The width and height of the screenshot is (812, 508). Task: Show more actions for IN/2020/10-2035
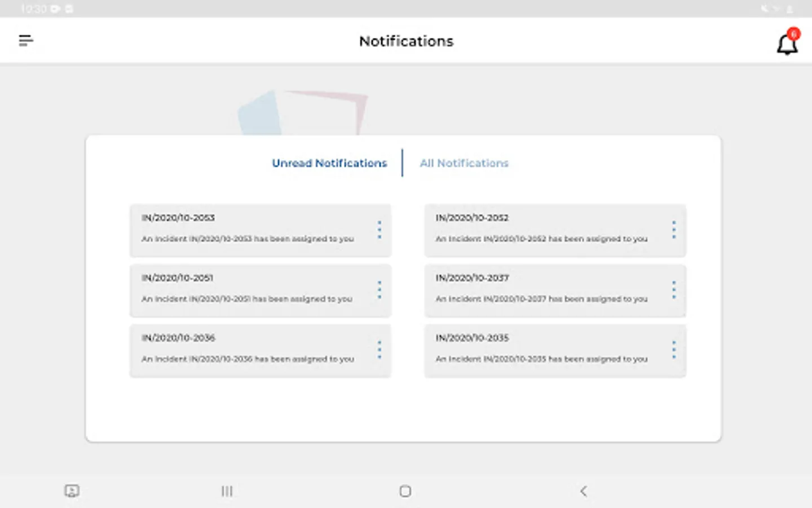click(674, 350)
